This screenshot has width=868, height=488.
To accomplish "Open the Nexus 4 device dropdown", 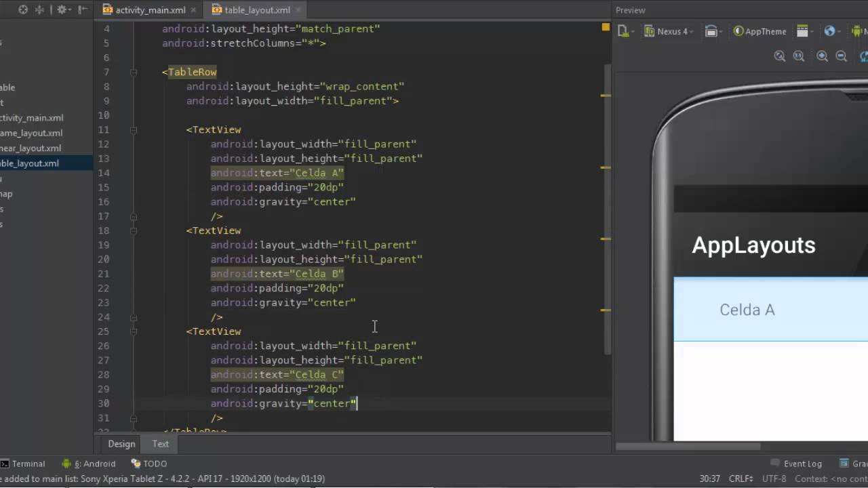I will click(668, 31).
